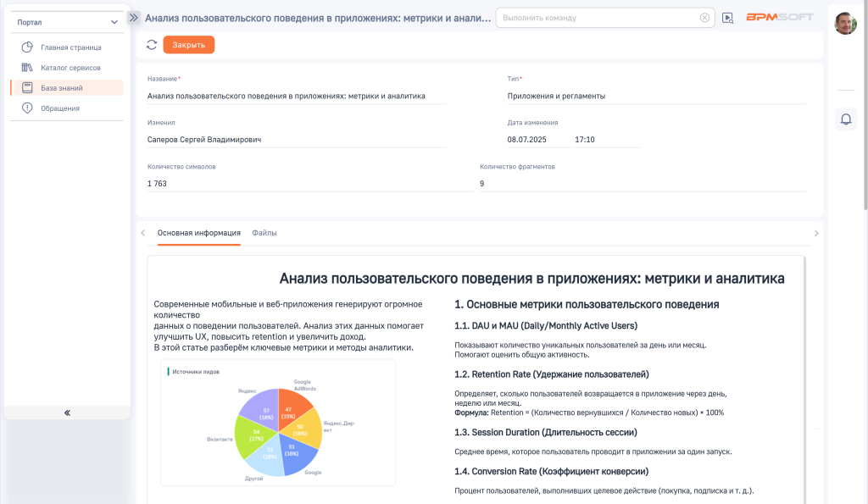The height and width of the screenshot is (504, 868).
Task: Switch to the Файлы tab
Action: 264,231
